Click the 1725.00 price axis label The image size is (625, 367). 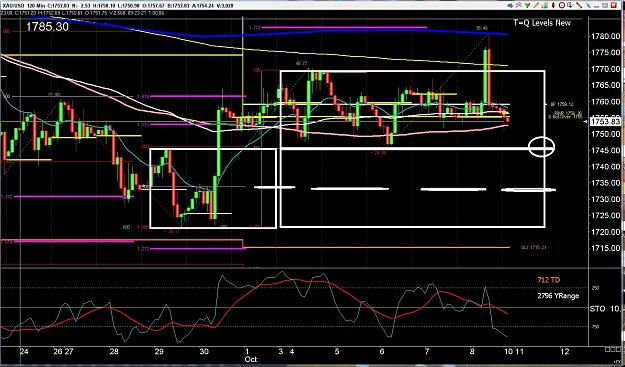pyautogui.click(x=606, y=216)
